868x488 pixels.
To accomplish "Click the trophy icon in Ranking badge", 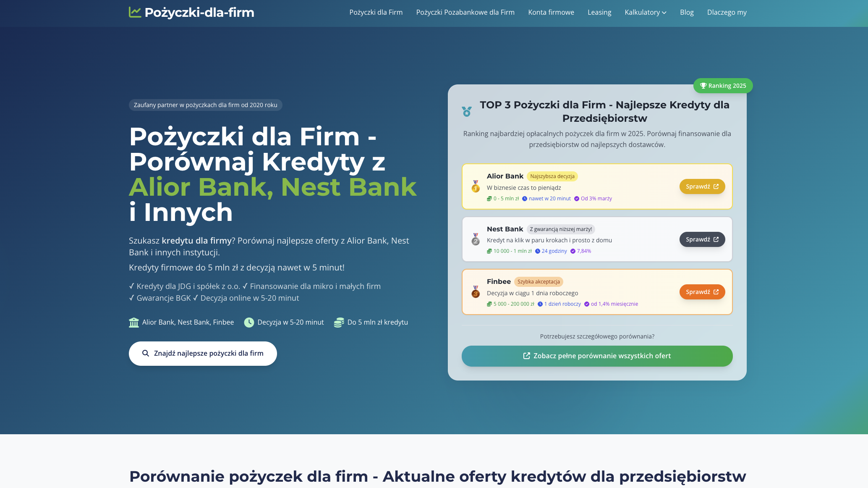I will point(703,86).
